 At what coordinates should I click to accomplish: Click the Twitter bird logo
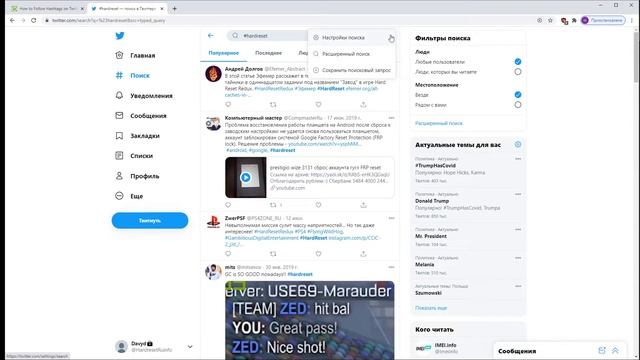tap(120, 36)
